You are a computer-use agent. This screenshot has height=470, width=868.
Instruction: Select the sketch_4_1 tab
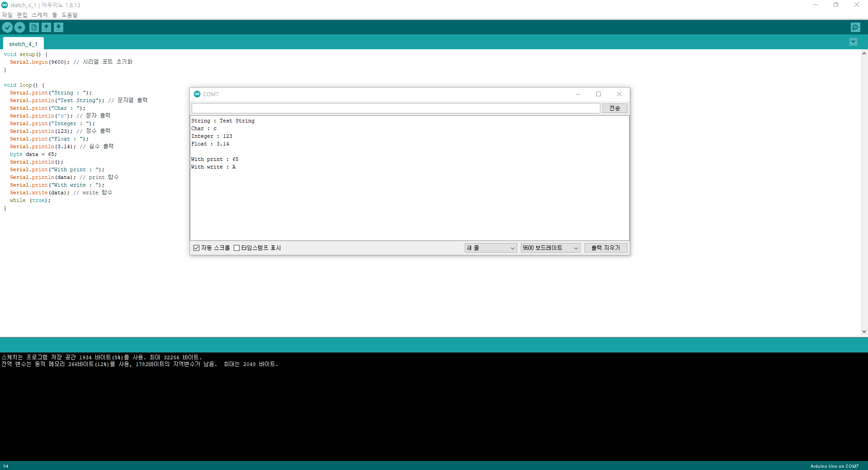[x=23, y=44]
